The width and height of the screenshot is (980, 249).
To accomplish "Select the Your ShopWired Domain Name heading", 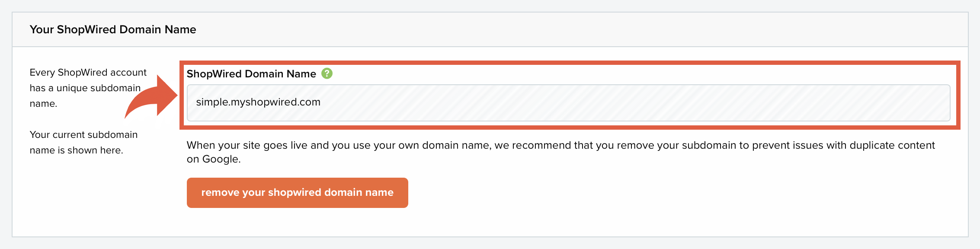I will (x=113, y=29).
